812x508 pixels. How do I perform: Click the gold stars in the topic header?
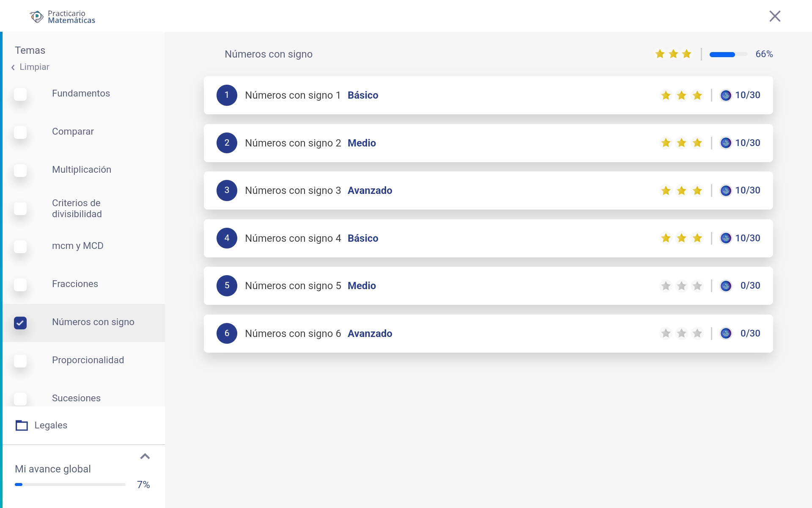click(673, 54)
